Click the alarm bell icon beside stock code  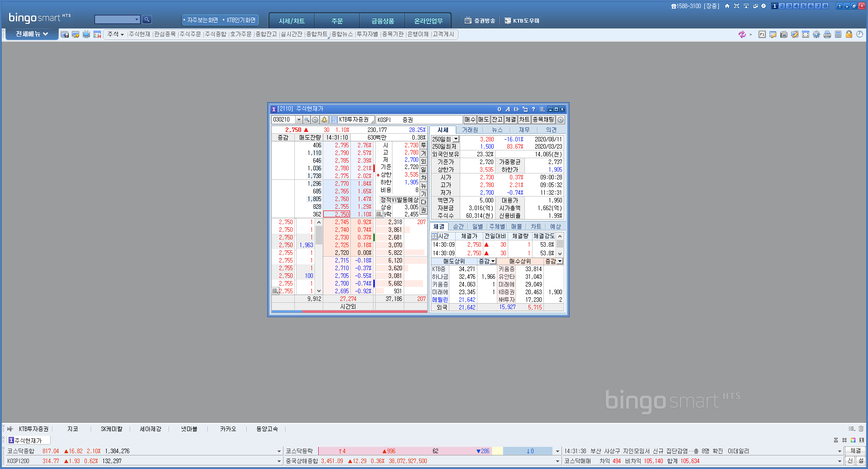click(x=324, y=120)
